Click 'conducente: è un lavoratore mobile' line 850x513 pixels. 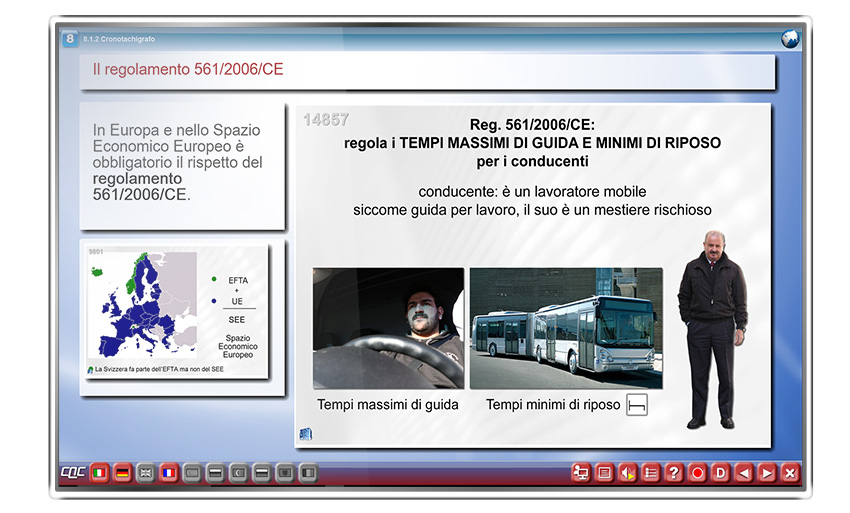(532, 191)
